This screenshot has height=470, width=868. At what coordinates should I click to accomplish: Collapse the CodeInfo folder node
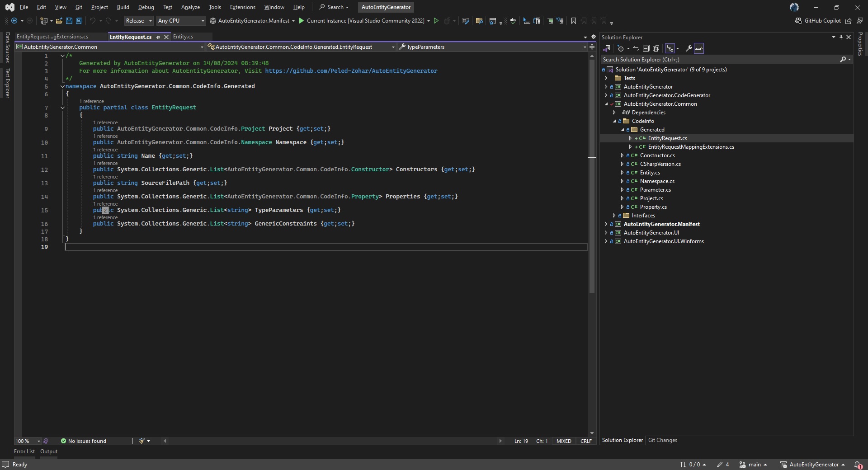point(614,121)
